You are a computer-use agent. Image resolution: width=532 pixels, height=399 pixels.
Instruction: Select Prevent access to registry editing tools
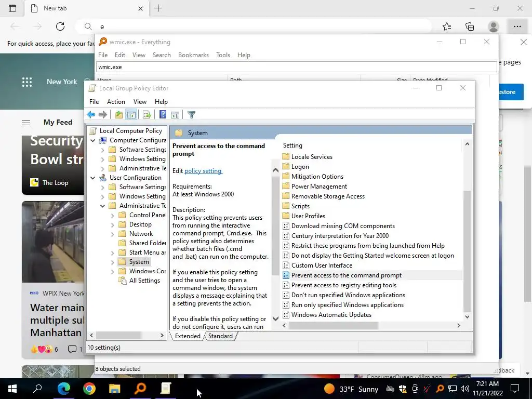pos(344,285)
